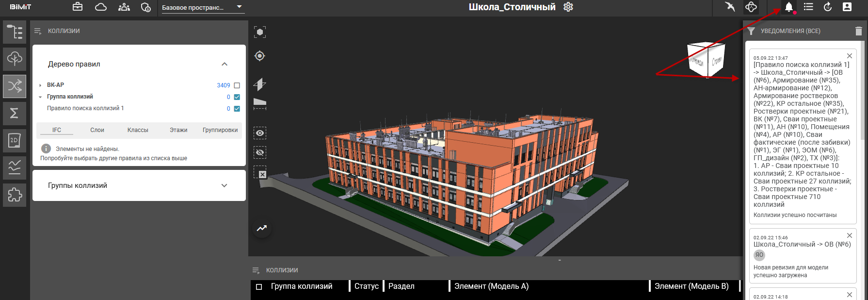Screen dimensions: 868x300
Task: Open the sigma summary sidebar icon
Action: [x=15, y=114]
